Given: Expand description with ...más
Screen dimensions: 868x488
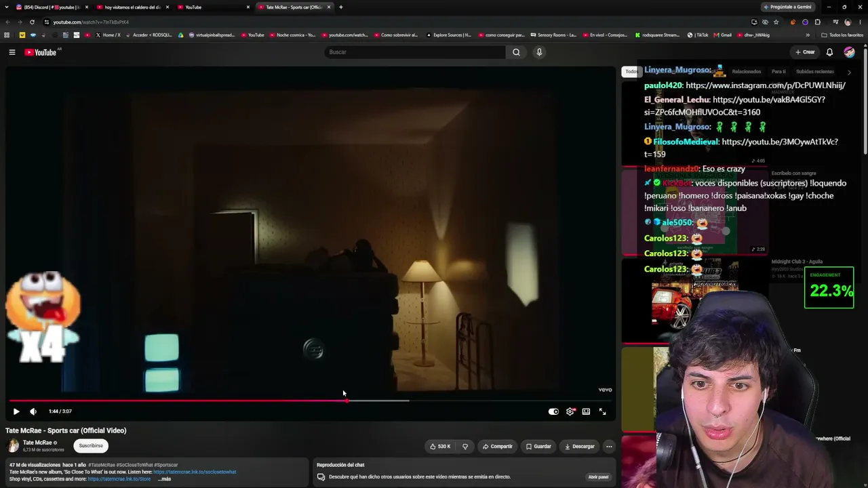Looking at the screenshot, I should pos(165,479).
